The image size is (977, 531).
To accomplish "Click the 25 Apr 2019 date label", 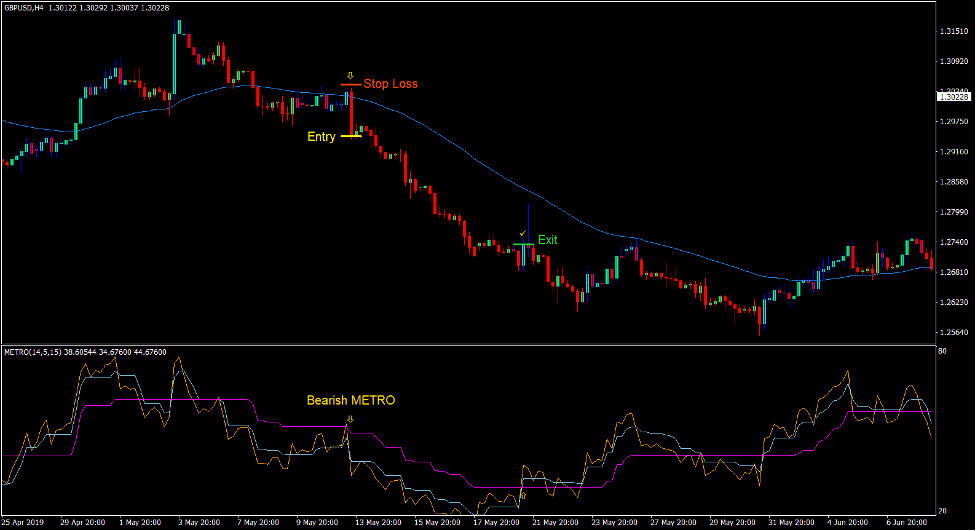I will pos(23,522).
